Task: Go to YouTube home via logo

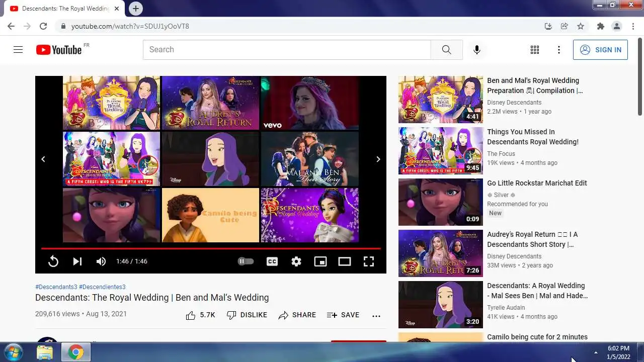Action: [x=59, y=50]
